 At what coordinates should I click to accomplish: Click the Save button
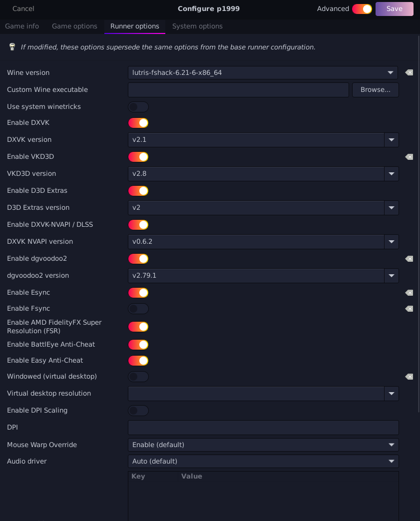[395, 9]
